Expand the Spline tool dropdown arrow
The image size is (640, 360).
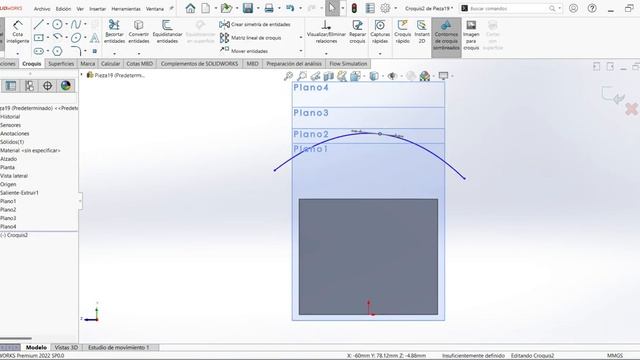click(85, 24)
